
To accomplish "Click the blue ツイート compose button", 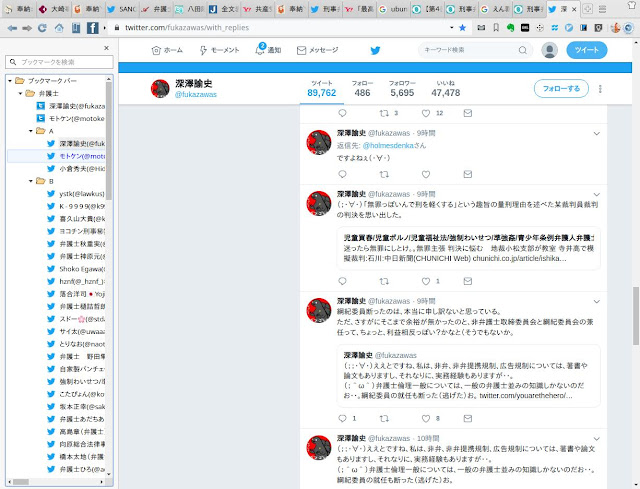I will (587, 50).
